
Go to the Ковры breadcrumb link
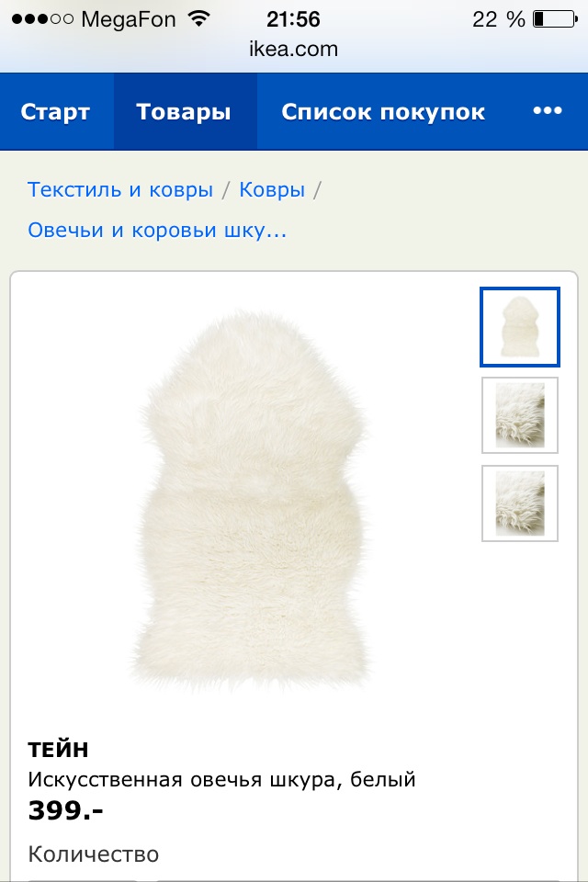pos(272,189)
